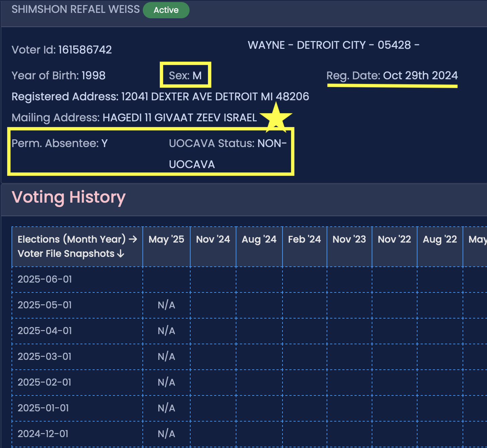Select the voter name SHIMSHON REFAEL WEISS
This screenshot has height=448, width=487.
click(76, 9)
